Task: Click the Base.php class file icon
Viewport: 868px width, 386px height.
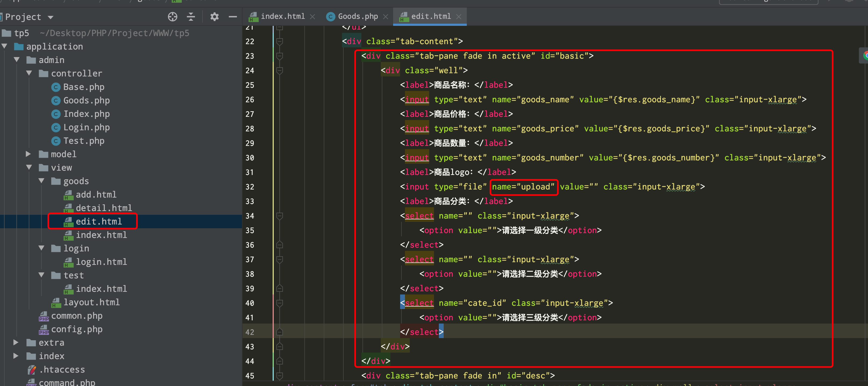Action: point(56,87)
